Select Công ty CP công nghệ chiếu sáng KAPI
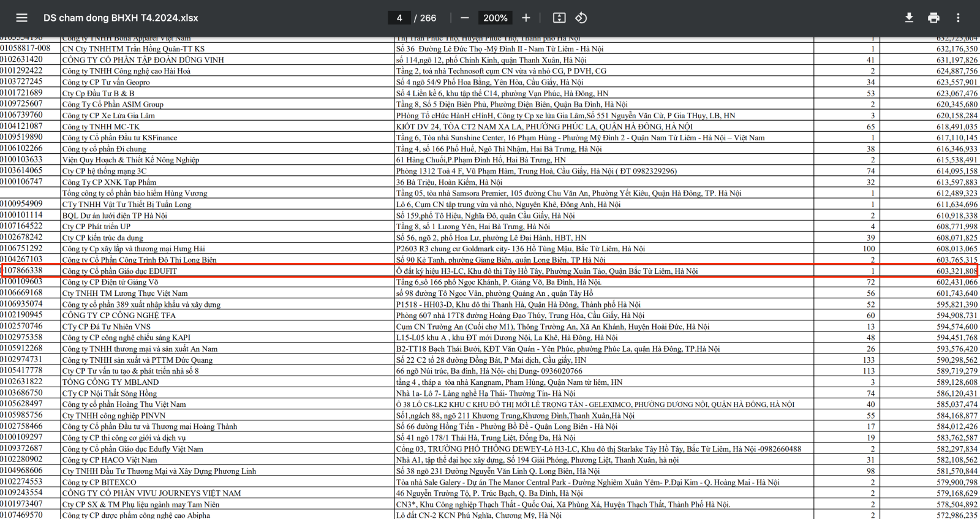The height and width of the screenshot is (519, 980). (x=126, y=338)
